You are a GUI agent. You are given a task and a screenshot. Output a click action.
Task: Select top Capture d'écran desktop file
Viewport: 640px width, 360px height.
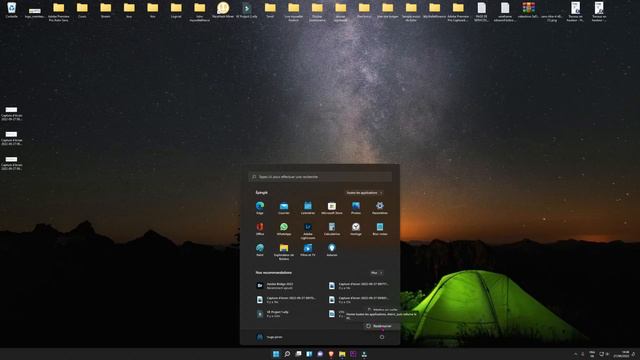click(x=11, y=113)
